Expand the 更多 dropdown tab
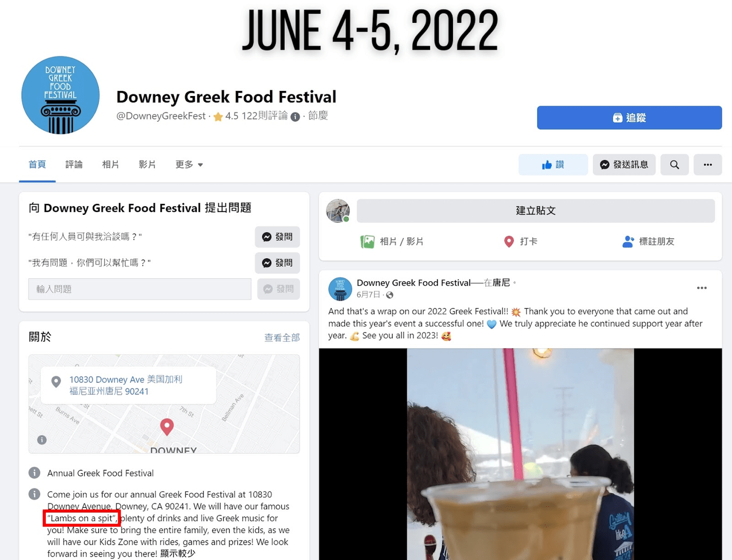 click(189, 165)
